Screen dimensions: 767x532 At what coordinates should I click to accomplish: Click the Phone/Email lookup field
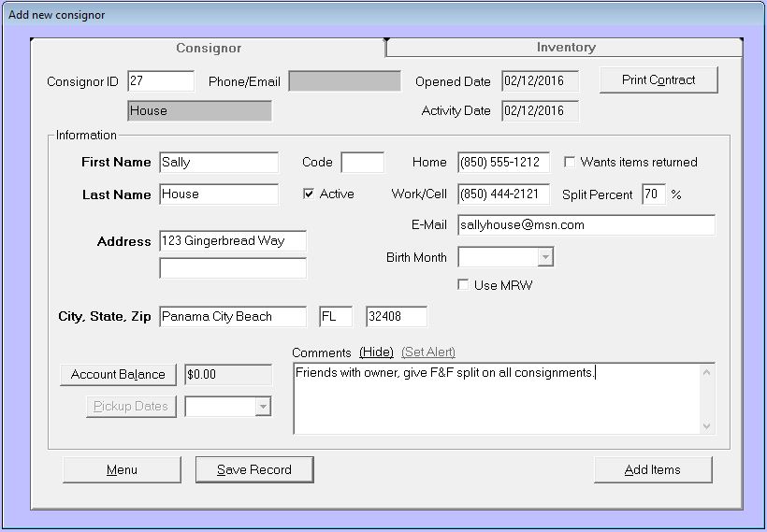344,81
